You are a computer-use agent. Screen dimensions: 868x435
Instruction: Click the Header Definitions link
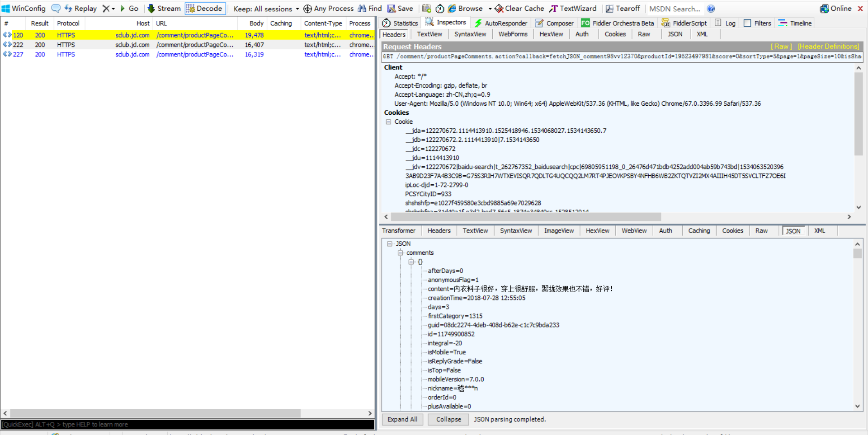828,47
